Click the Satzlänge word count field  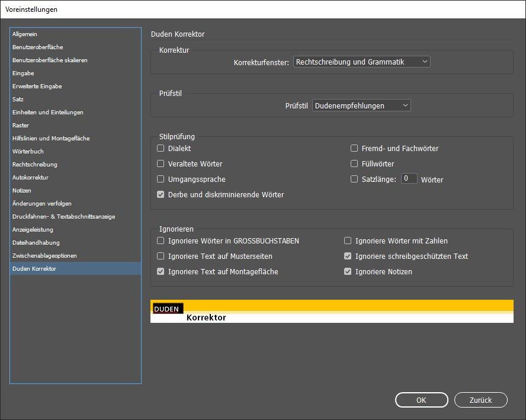point(409,178)
